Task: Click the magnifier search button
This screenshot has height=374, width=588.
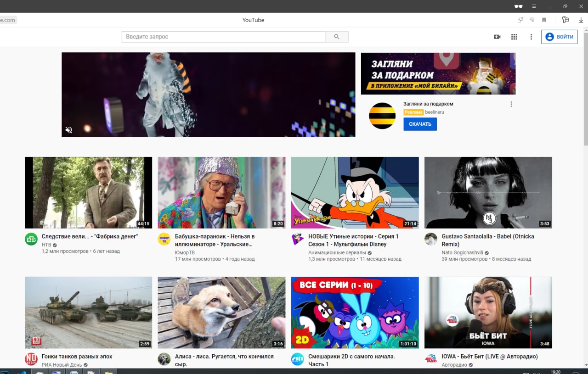Action: (x=337, y=37)
